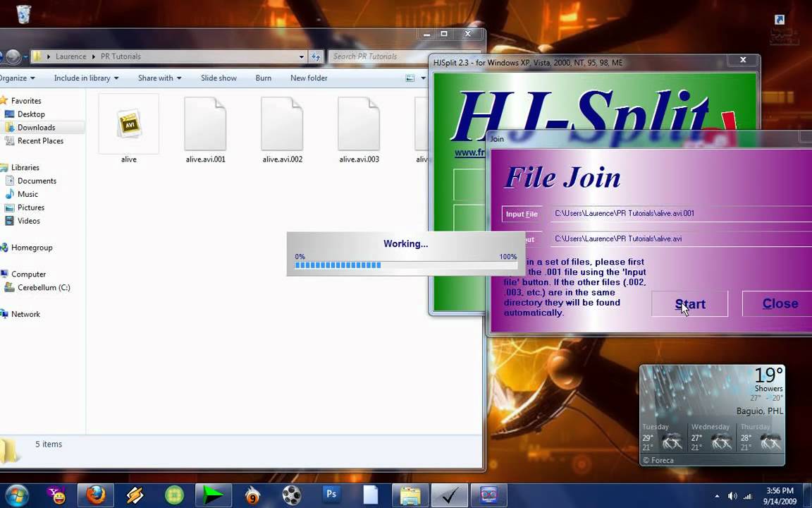Select Favorites in navigation pane
The image size is (812, 508).
click(26, 101)
